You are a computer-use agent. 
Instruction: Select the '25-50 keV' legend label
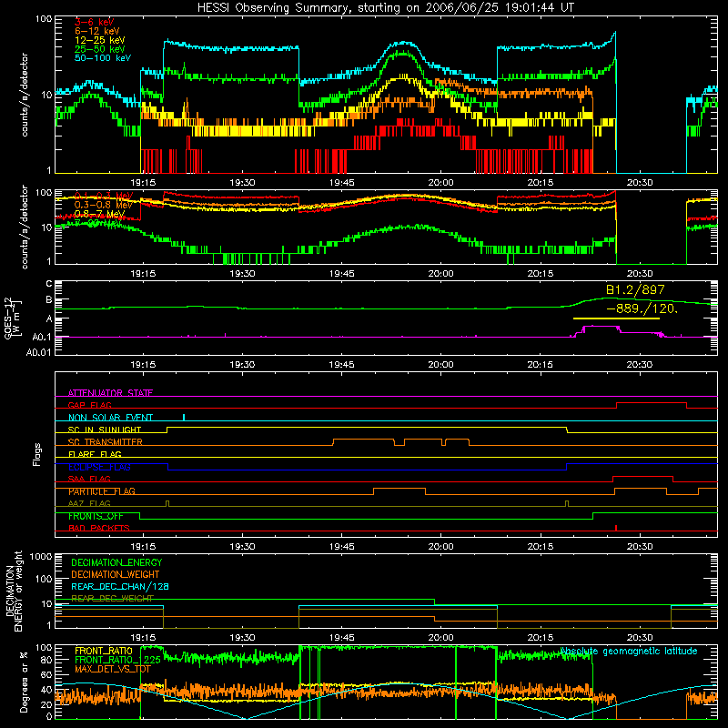pyautogui.click(x=100, y=49)
